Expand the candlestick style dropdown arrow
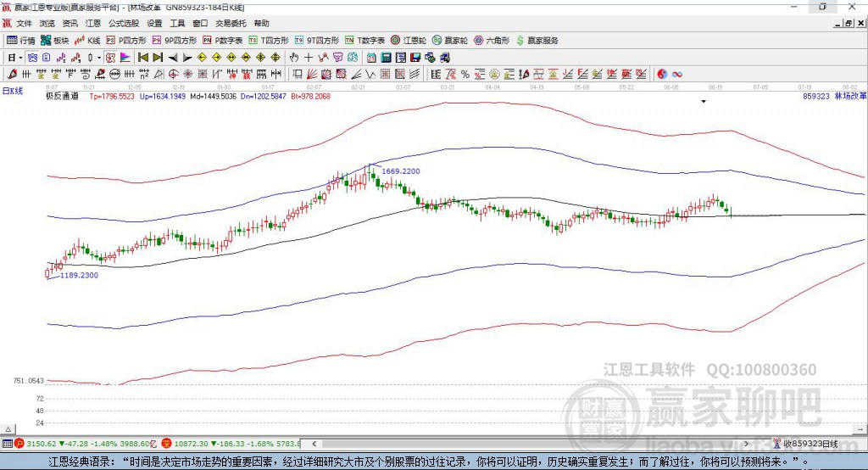Screen dimensions: 868x470 pos(99,58)
